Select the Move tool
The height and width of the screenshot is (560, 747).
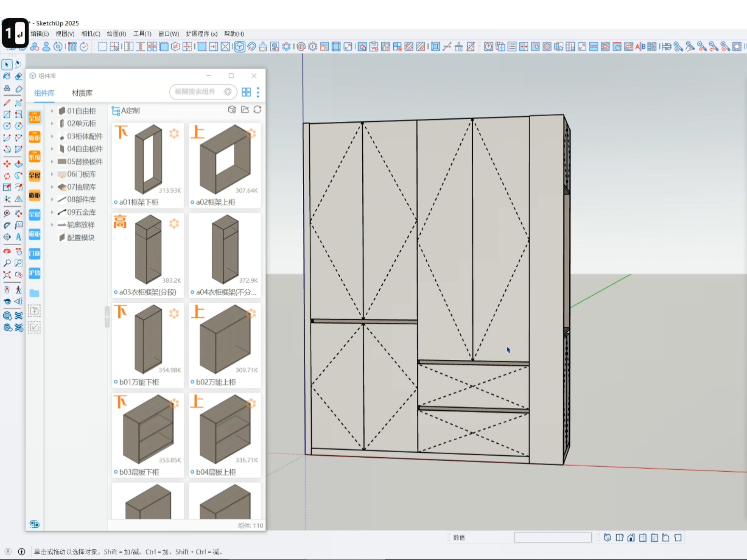(7, 164)
